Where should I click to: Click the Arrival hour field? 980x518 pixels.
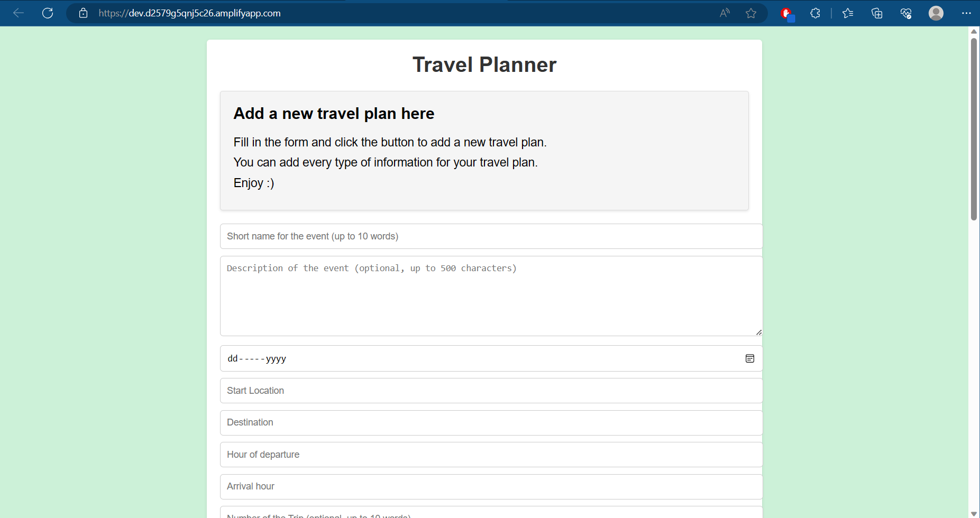click(x=491, y=486)
